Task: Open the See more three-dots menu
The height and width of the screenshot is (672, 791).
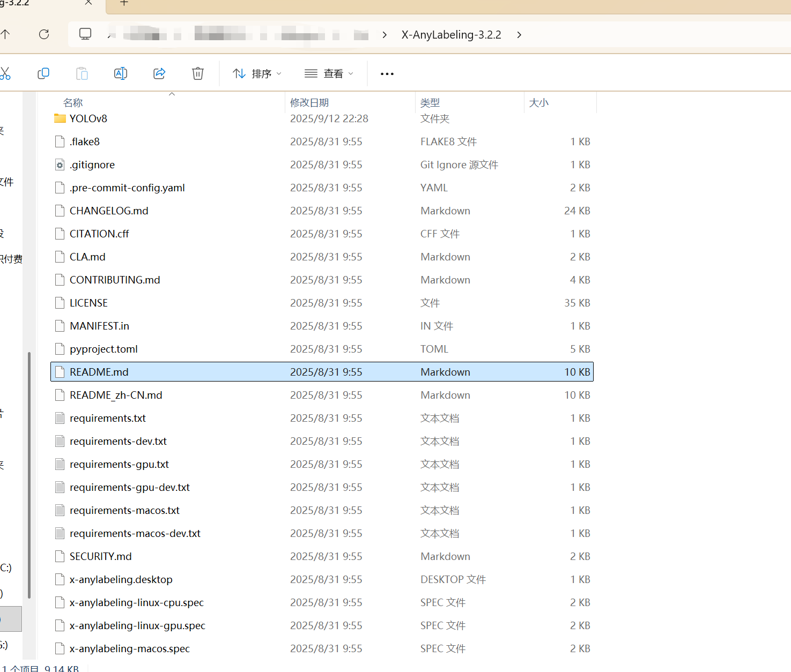Action: tap(387, 74)
